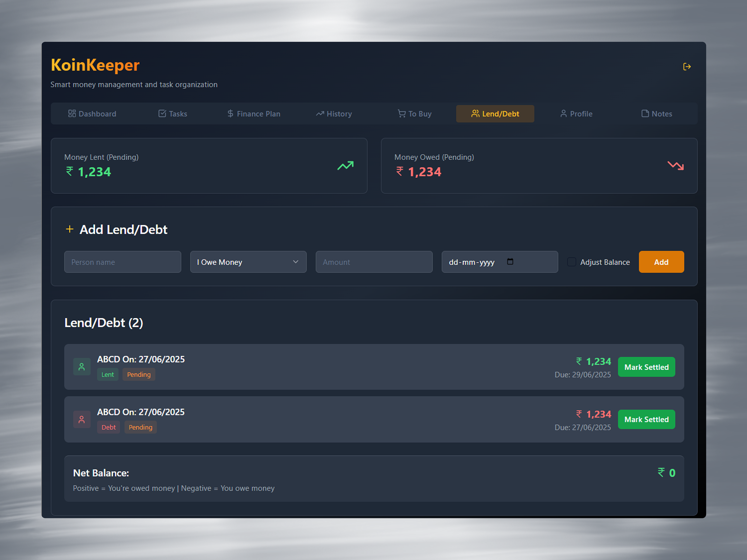Mark the Lent entry as settled
The image size is (747, 560).
click(x=646, y=367)
